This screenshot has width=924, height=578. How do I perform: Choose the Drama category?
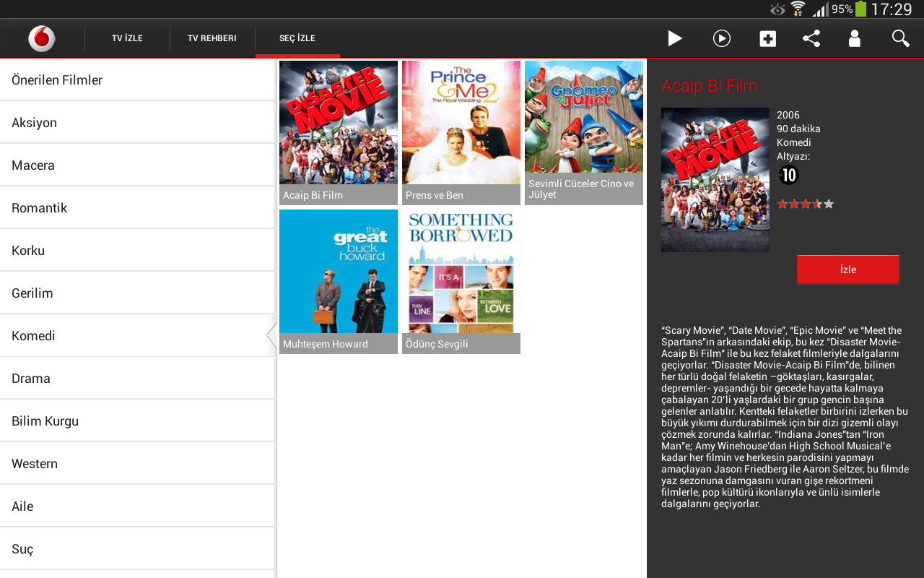click(x=138, y=379)
